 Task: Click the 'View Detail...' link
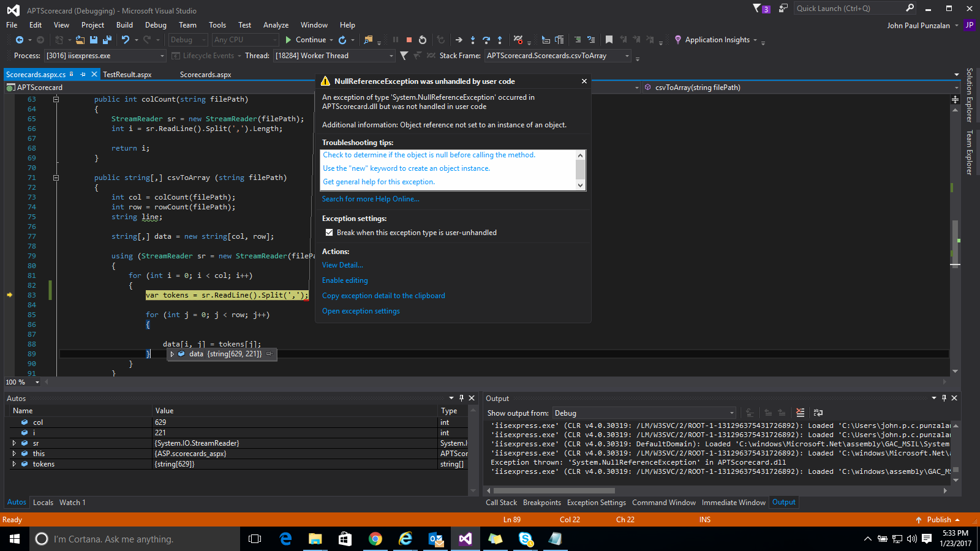(342, 265)
